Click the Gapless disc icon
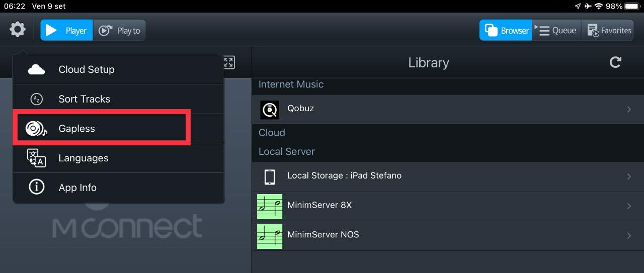Screen dimensions: 644x273 click(x=36, y=129)
